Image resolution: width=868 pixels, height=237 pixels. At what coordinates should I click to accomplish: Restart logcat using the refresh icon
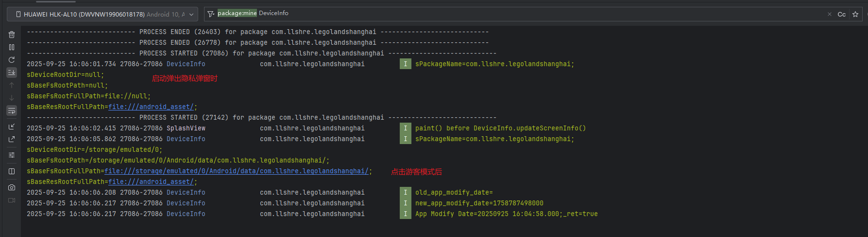(12, 60)
